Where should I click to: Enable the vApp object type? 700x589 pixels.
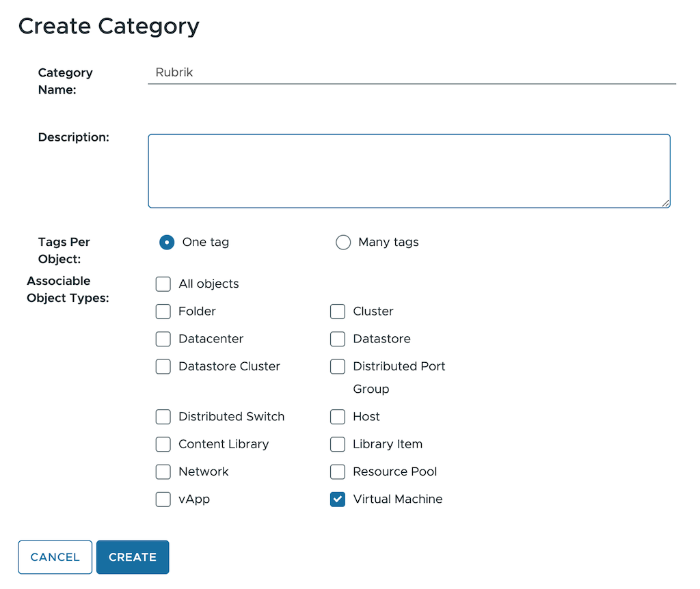163,499
